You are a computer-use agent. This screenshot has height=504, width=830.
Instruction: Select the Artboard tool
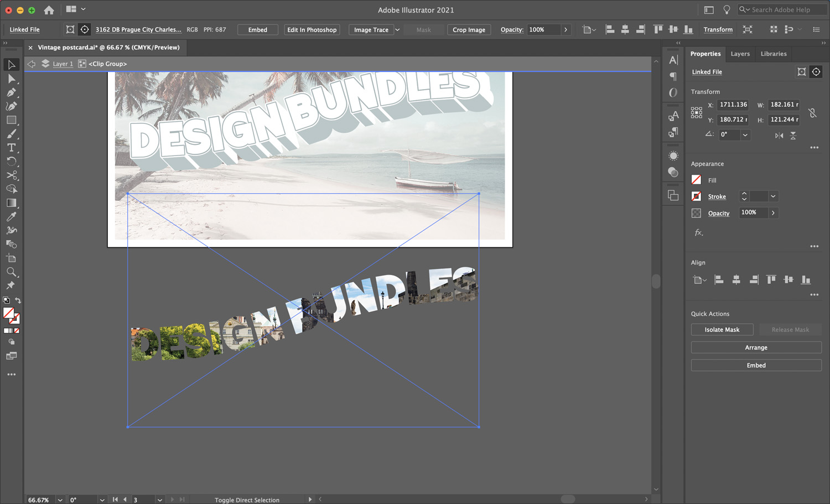[11, 258]
